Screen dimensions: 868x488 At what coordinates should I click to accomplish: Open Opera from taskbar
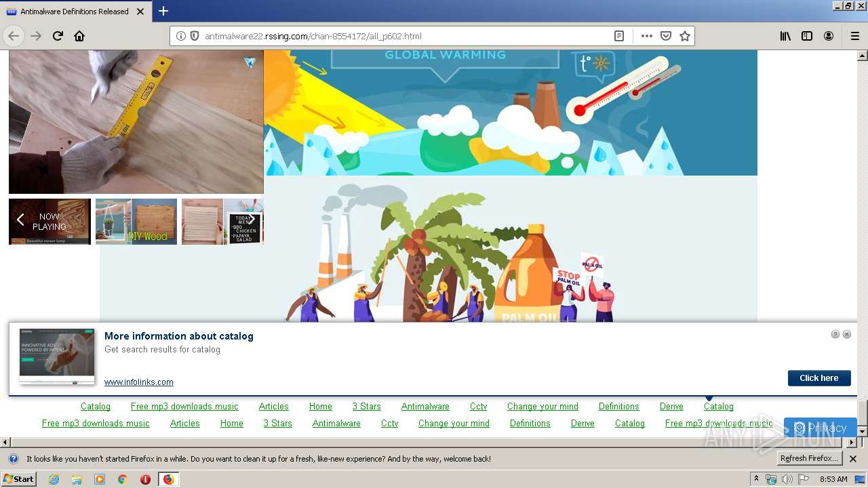(145, 479)
